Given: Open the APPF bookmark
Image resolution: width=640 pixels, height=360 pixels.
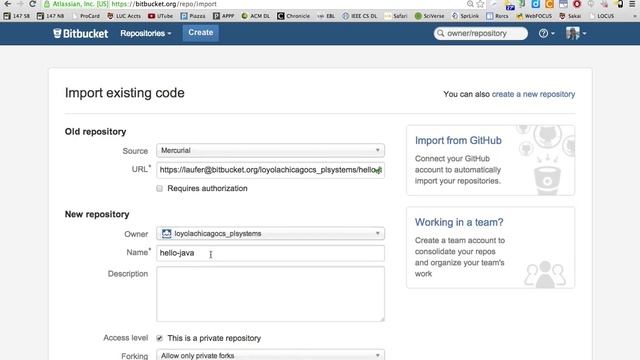Looking at the screenshot, I should click(224, 16).
